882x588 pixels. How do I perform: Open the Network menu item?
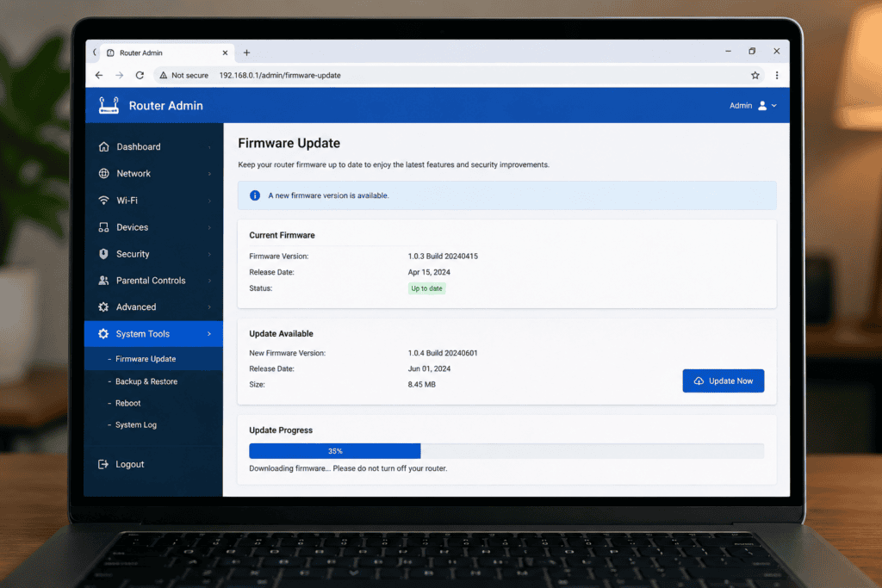153,173
